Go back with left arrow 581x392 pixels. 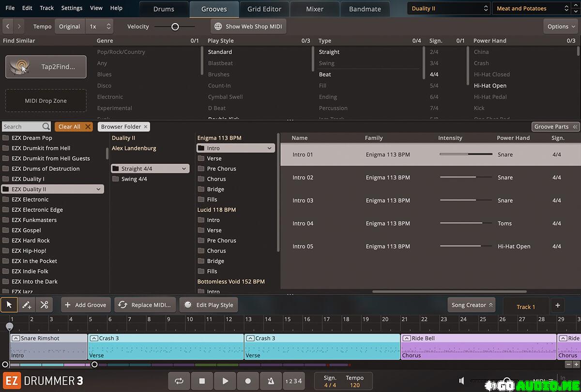point(8,26)
